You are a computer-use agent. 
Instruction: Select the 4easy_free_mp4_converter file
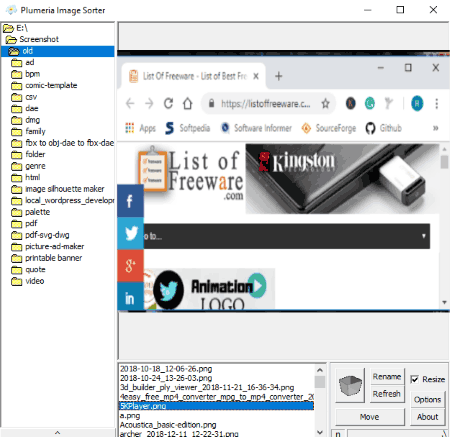coord(217,397)
